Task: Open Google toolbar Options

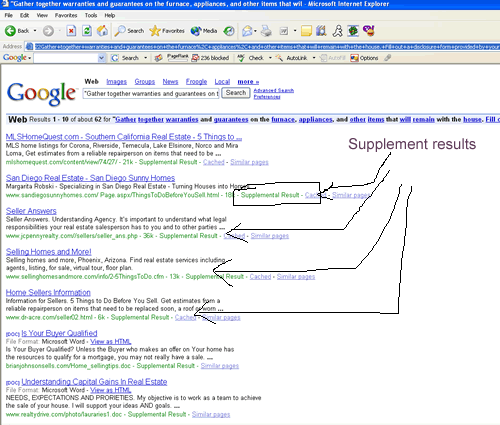Action: point(364,58)
